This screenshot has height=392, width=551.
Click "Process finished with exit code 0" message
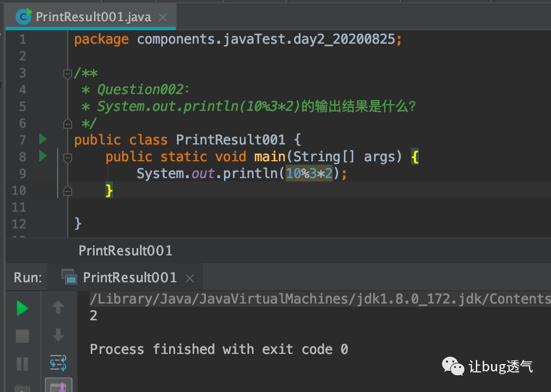(219, 349)
